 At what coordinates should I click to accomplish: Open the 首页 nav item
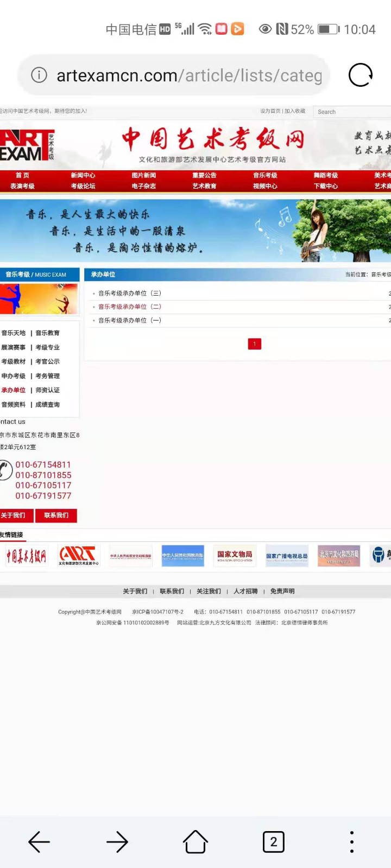22,175
